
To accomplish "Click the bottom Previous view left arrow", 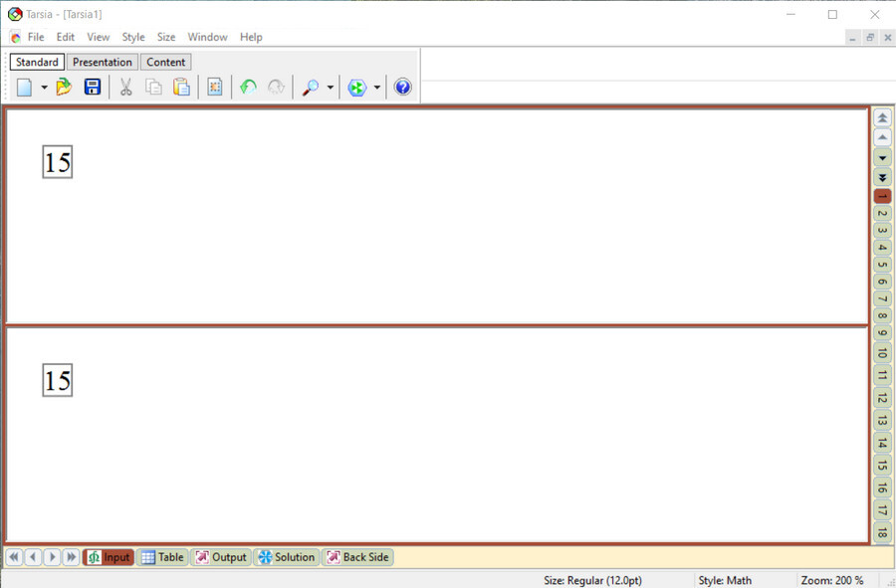I will coord(33,556).
